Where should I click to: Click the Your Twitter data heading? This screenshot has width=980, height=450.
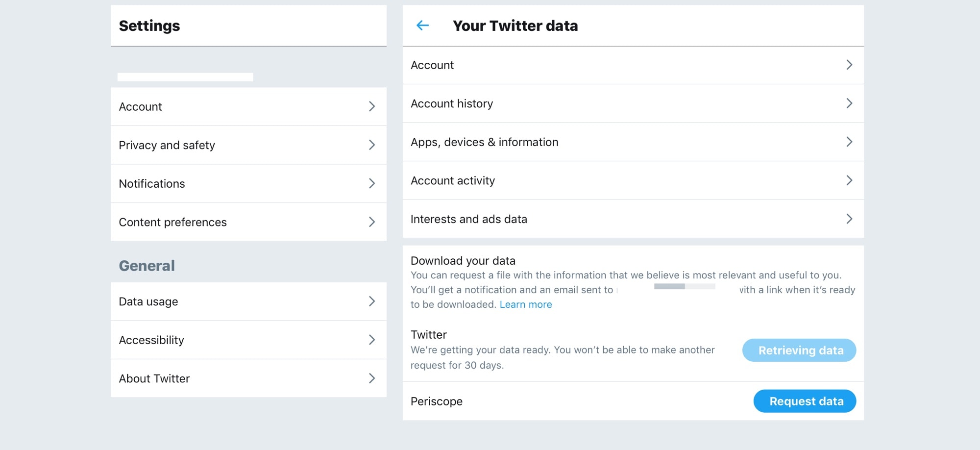[x=515, y=25]
